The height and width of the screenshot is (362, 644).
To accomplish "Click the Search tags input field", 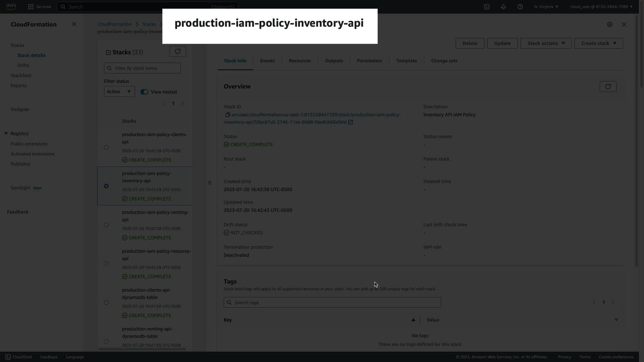I will (x=332, y=302).
